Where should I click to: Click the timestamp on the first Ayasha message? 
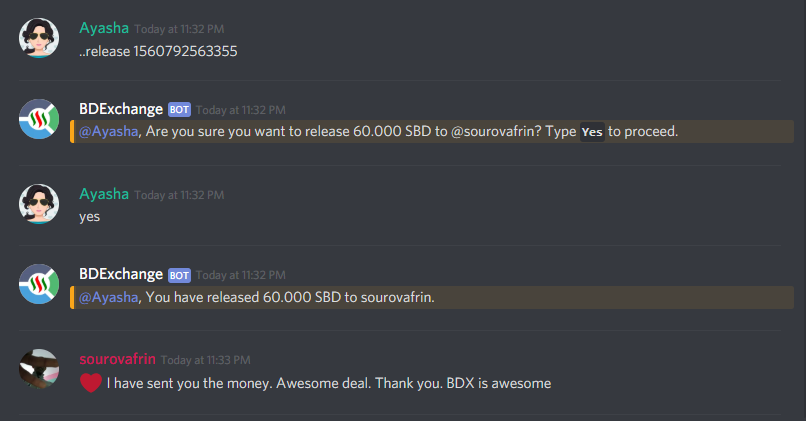coord(179,29)
